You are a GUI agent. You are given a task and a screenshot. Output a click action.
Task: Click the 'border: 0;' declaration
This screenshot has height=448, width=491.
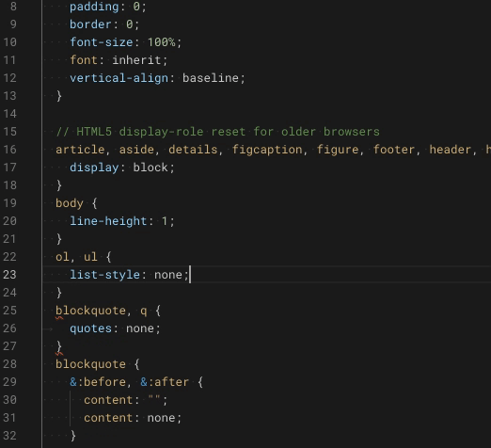(x=104, y=24)
